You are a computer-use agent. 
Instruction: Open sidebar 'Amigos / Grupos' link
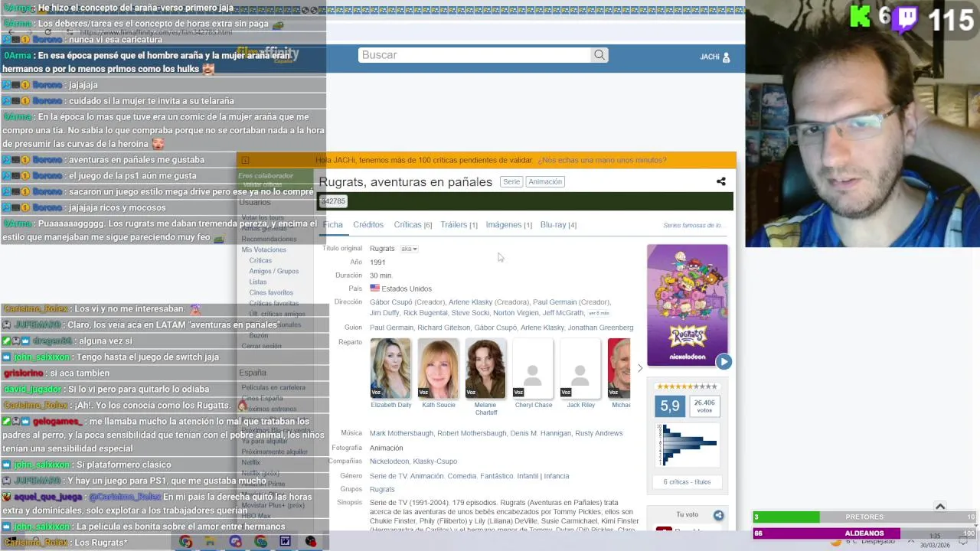coord(273,271)
